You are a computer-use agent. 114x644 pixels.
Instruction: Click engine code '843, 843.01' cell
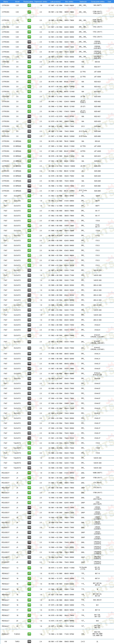tap(98, 600)
